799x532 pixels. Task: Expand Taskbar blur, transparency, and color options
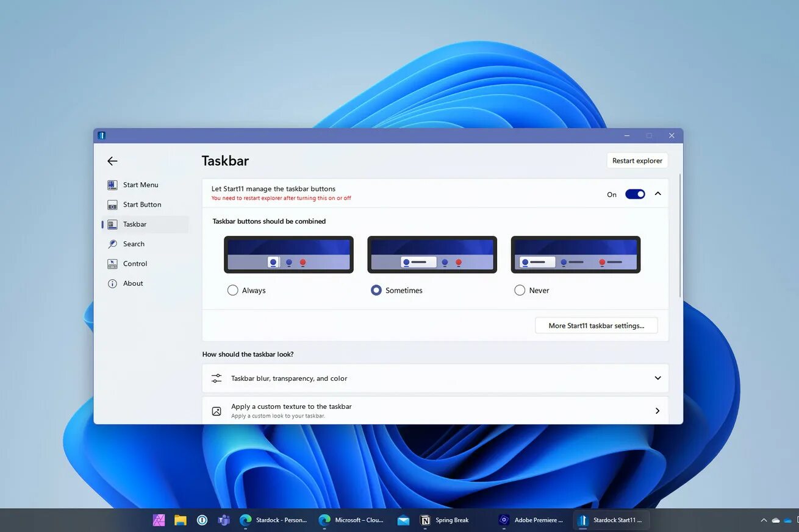[x=657, y=378]
